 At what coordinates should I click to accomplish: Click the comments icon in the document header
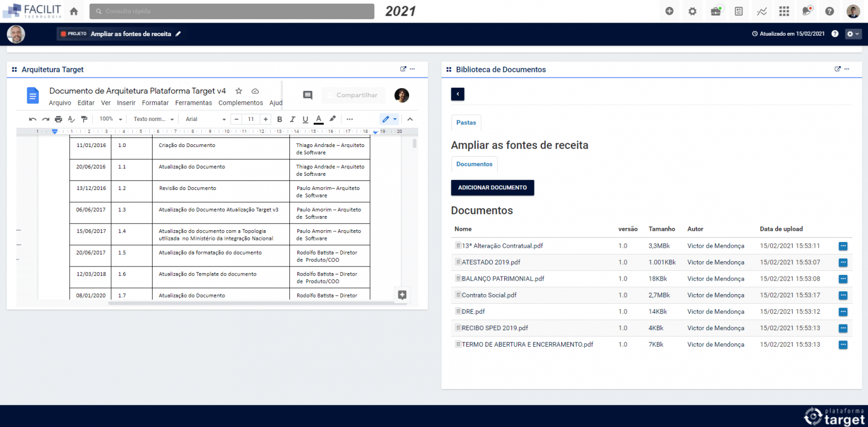coord(307,95)
